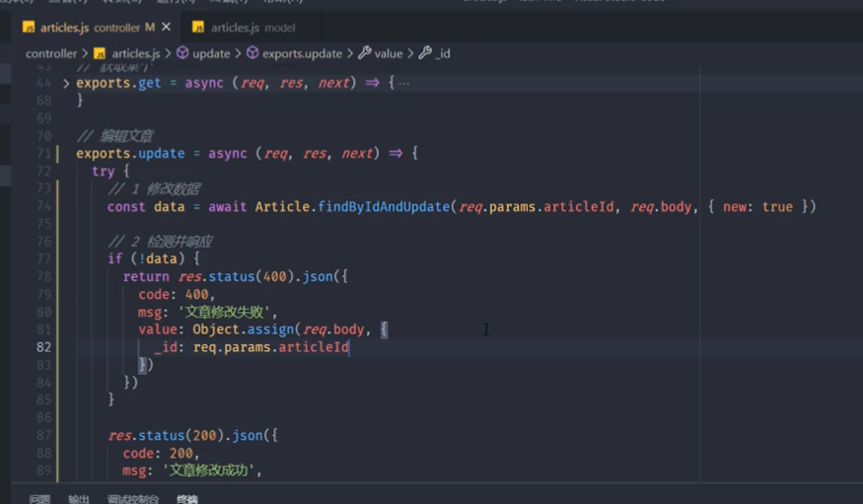The width and height of the screenshot is (863, 504).
Task: Place cursor after 'req.params.articleId' on line 82
Action: 349,347
